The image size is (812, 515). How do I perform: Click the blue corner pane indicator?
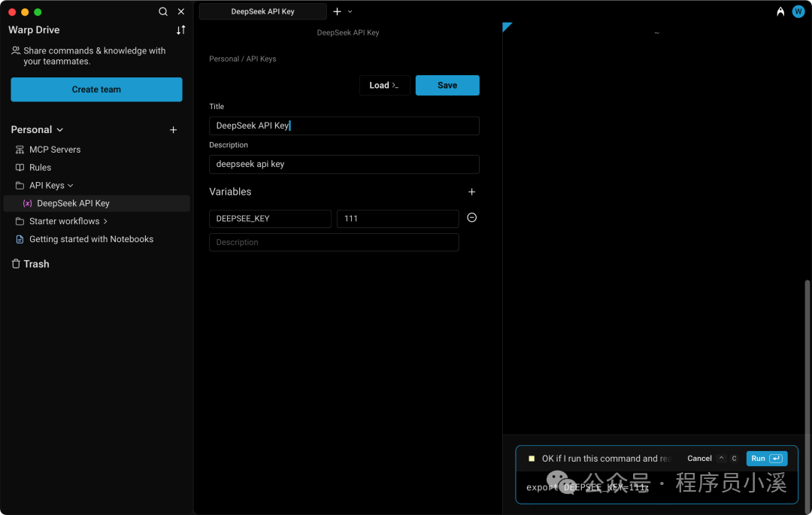click(506, 26)
